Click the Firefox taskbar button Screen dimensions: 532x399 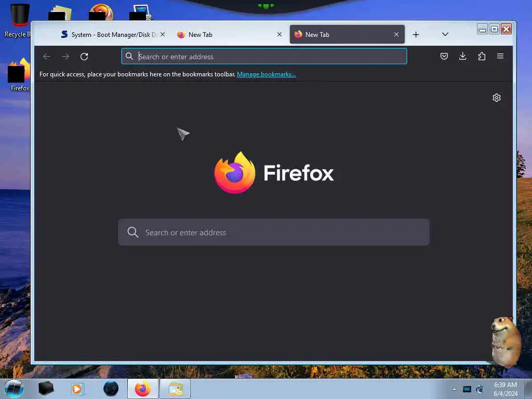pos(143,389)
